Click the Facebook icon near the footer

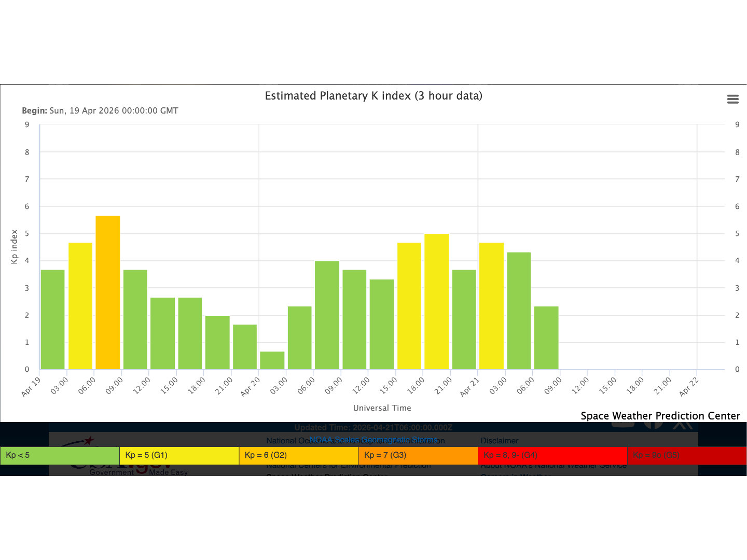[653, 425]
